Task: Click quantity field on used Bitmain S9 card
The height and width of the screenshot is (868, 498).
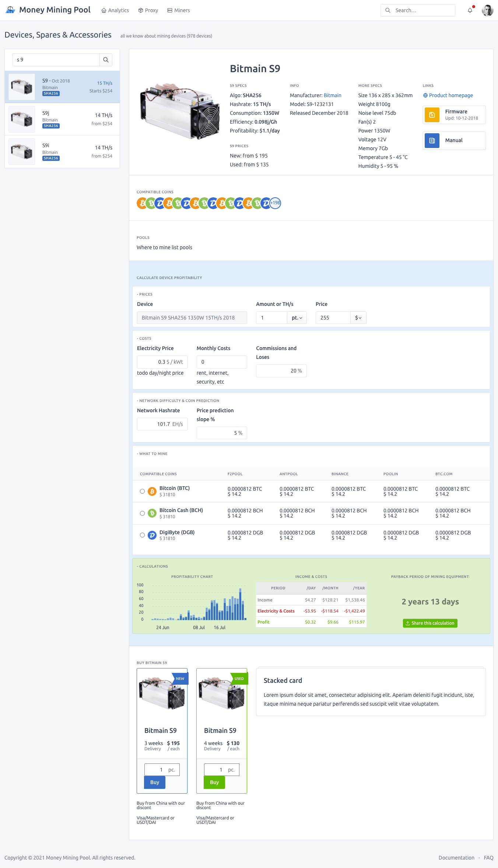Action: pyautogui.click(x=222, y=770)
